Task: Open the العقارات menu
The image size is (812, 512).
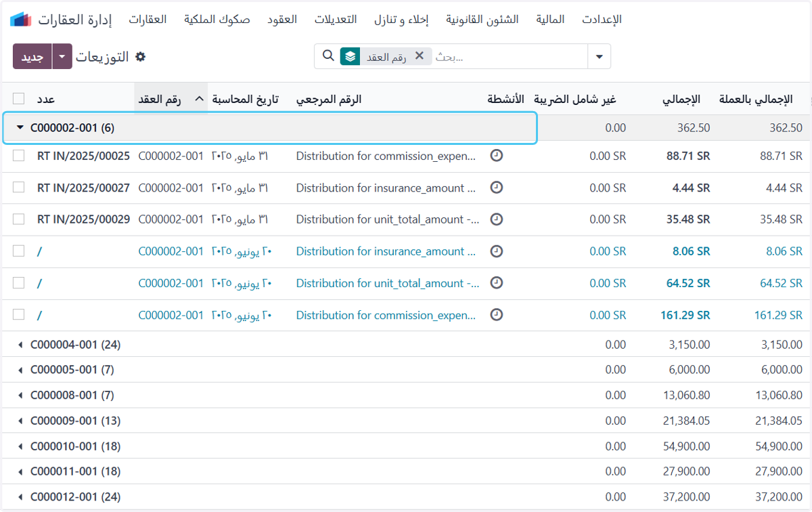Action: pyautogui.click(x=148, y=19)
